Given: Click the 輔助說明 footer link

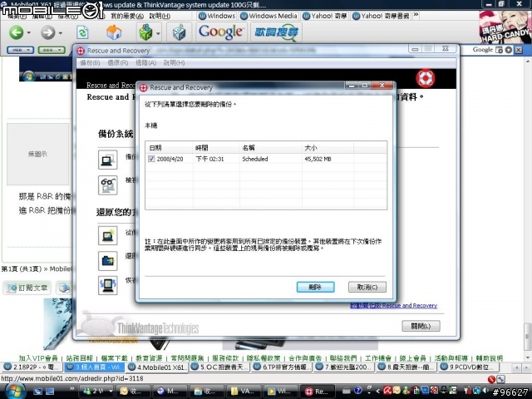Looking at the screenshot, I should [x=490, y=358].
